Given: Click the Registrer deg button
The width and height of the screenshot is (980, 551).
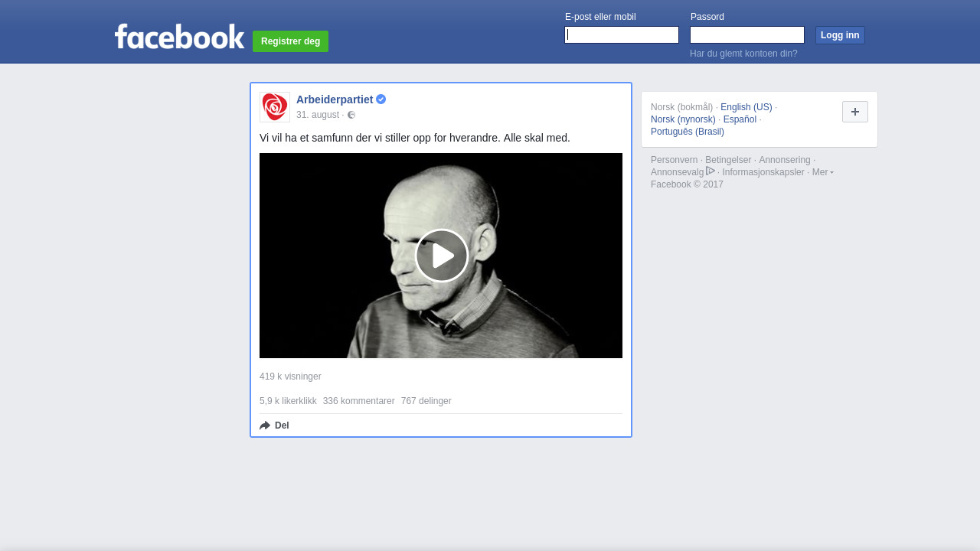Looking at the screenshot, I should (x=290, y=41).
